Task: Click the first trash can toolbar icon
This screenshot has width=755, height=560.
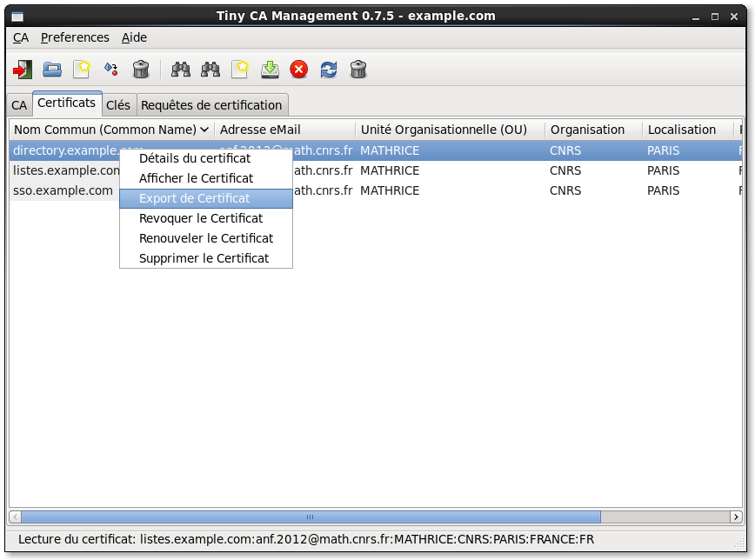Action: click(141, 70)
